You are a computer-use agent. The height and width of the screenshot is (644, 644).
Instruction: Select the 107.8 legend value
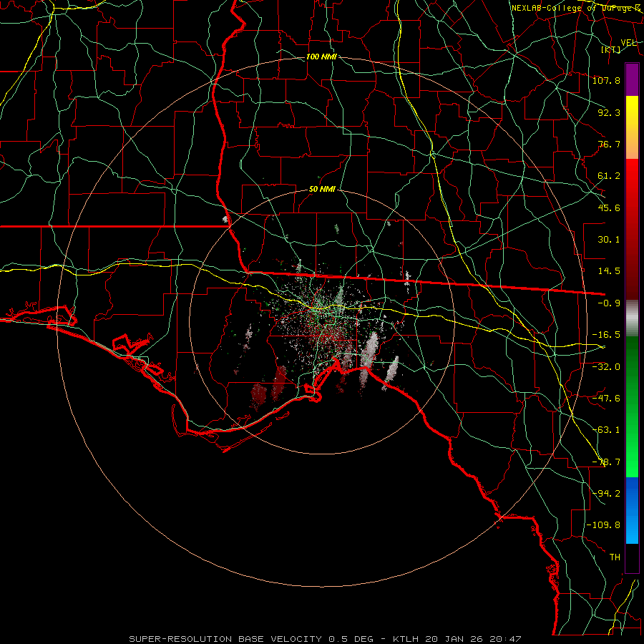(x=606, y=80)
